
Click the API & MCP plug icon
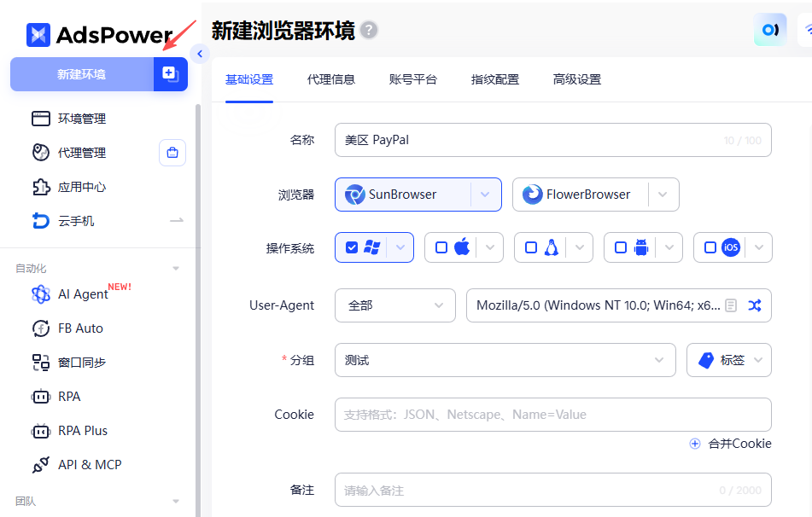tap(41, 465)
